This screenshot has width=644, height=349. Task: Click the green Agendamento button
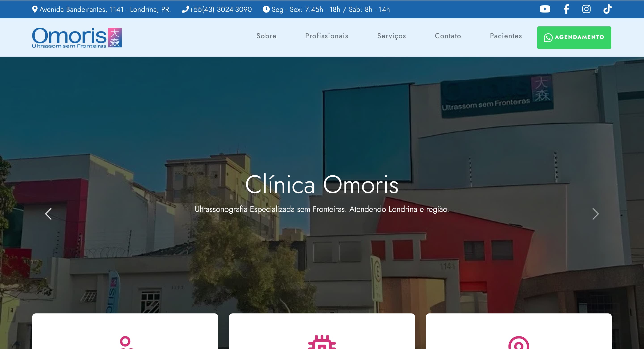point(574,38)
